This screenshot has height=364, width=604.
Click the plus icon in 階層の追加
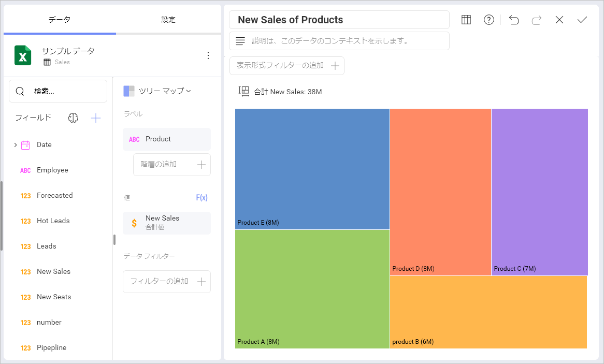point(201,165)
